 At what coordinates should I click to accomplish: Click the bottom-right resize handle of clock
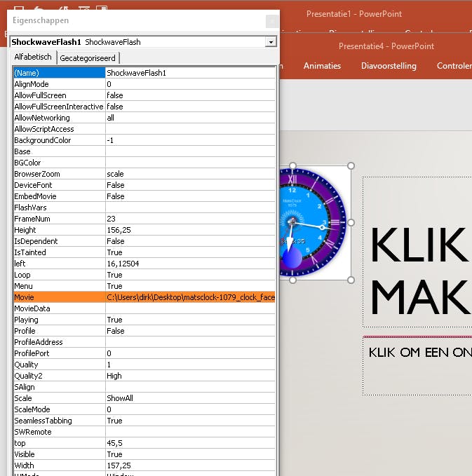[x=351, y=280]
